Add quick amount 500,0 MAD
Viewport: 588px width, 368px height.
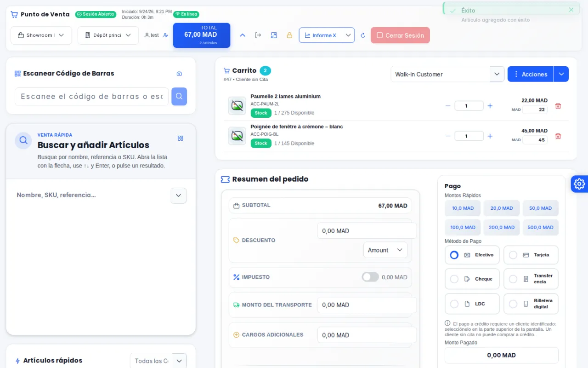point(540,227)
